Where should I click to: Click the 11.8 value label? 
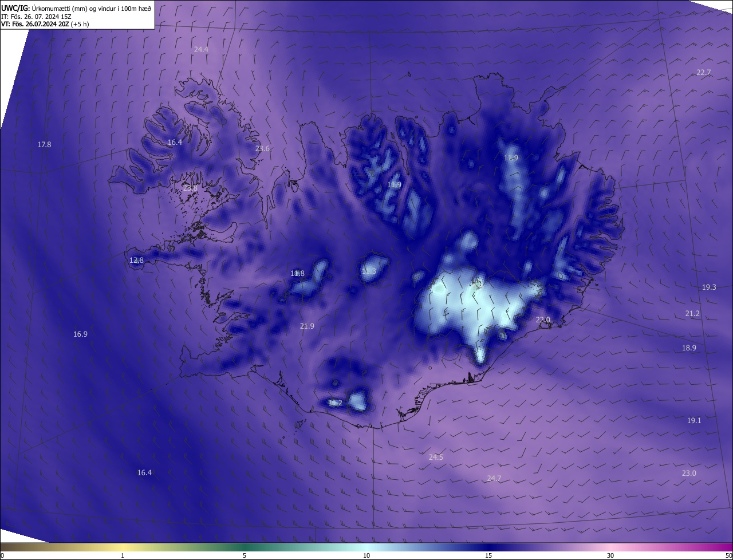pyautogui.click(x=297, y=274)
